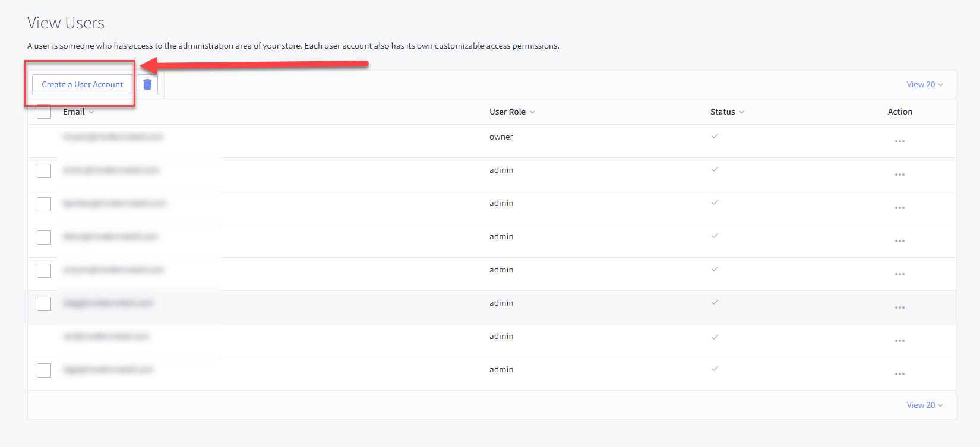
Task: Toggle the select-all checkbox in table header
Action: pos(44,112)
